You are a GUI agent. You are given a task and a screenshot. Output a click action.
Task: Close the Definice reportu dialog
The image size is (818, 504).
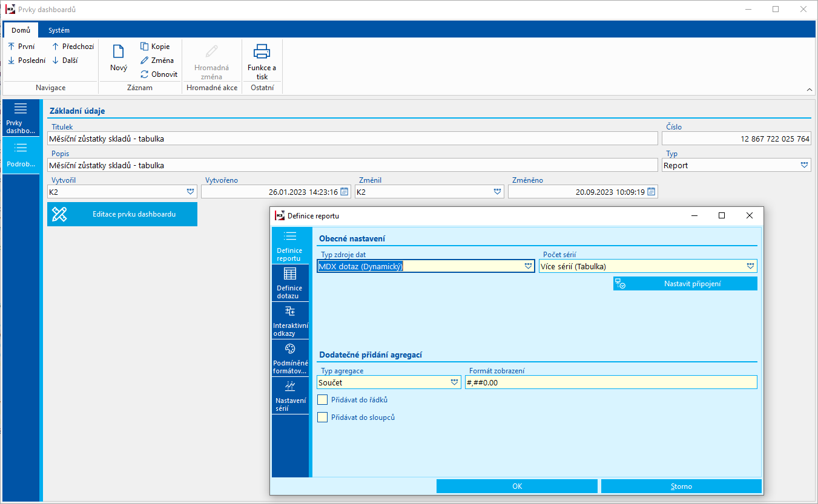[750, 215]
